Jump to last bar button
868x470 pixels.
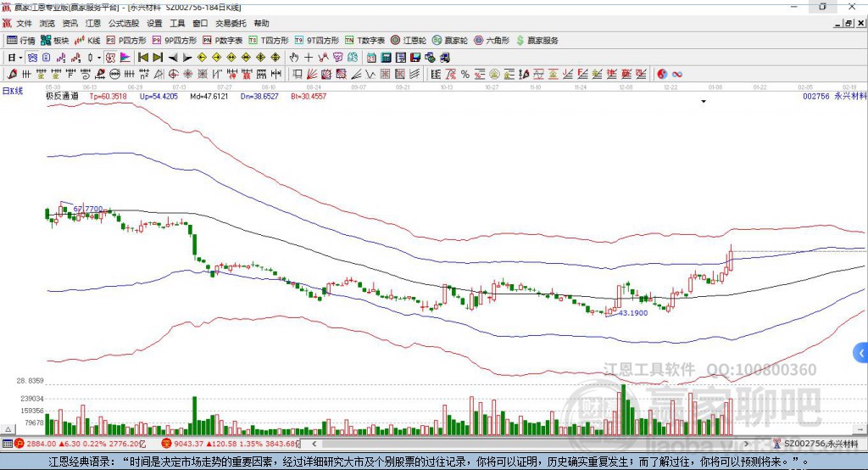pyautogui.click(x=158, y=58)
